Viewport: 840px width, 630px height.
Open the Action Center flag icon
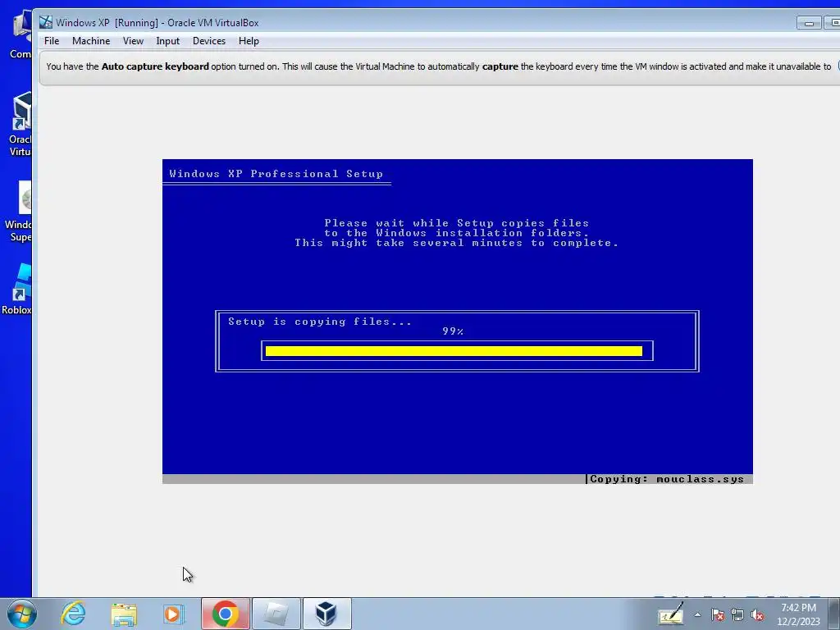[x=718, y=615]
